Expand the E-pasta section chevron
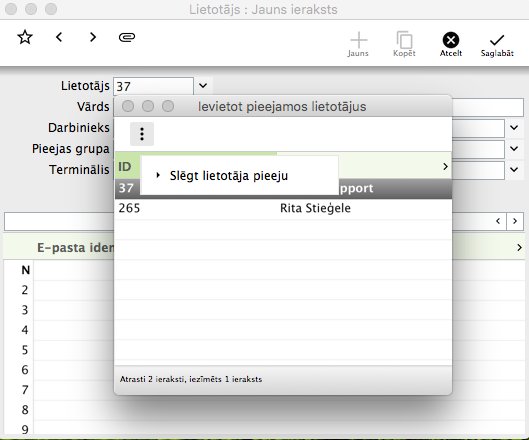Image resolution: width=529 pixels, height=440 pixels. pyautogui.click(x=519, y=248)
